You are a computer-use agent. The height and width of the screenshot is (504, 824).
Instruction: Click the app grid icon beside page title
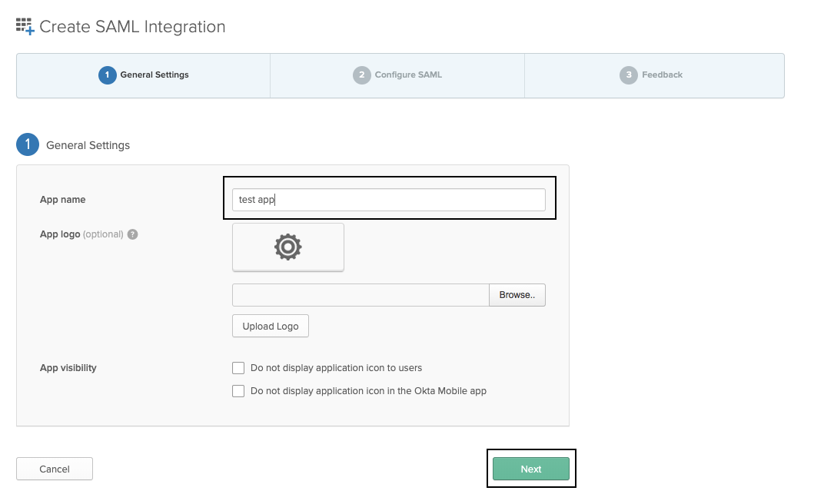pyautogui.click(x=25, y=26)
